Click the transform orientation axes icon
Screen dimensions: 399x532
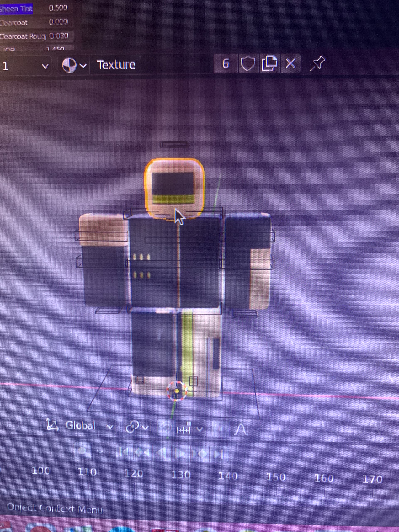[52, 425]
